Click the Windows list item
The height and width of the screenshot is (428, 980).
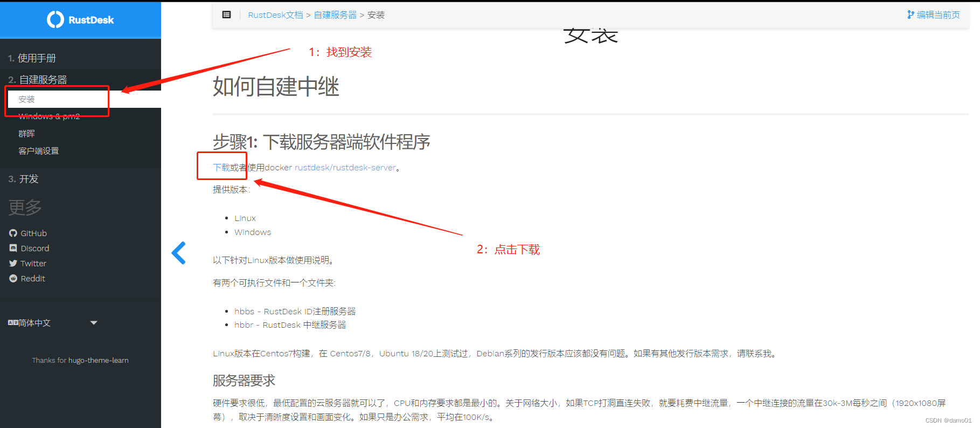pos(253,232)
